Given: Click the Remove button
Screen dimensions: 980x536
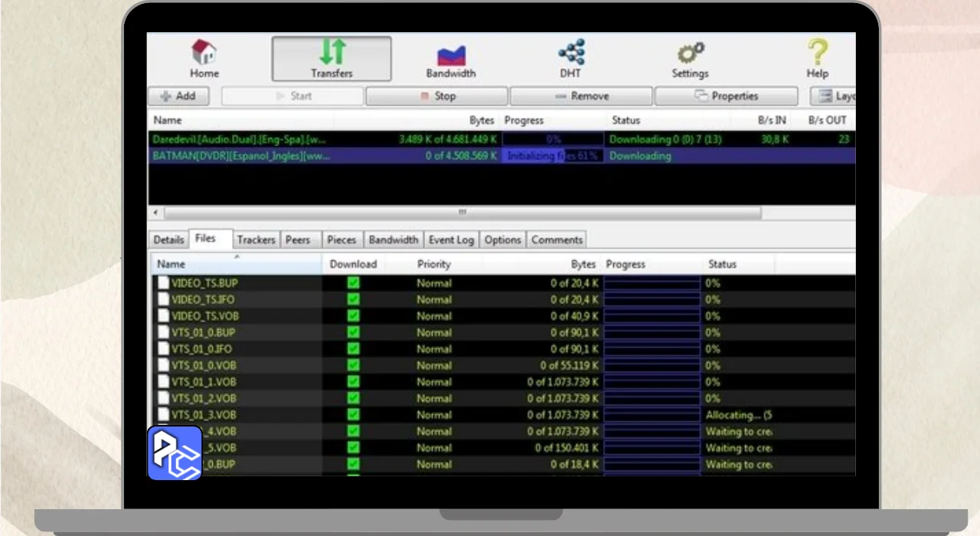Looking at the screenshot, I should 581,96.
